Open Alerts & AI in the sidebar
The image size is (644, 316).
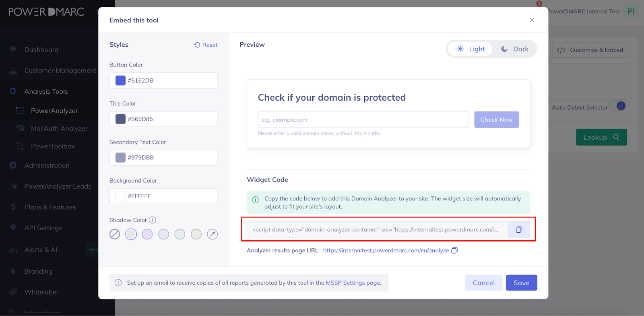click(x=41, y=250)
